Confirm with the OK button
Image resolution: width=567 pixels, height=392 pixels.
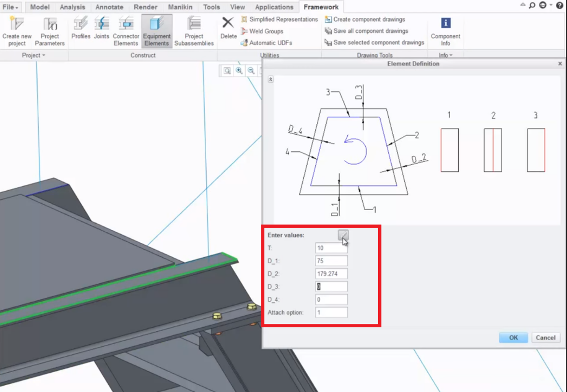point(513,337)
